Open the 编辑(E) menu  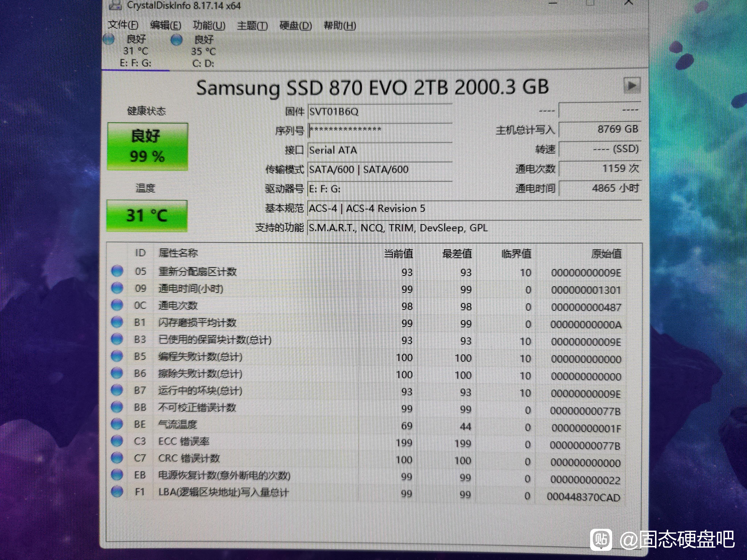pyautogui.click(x=165, y=25)
